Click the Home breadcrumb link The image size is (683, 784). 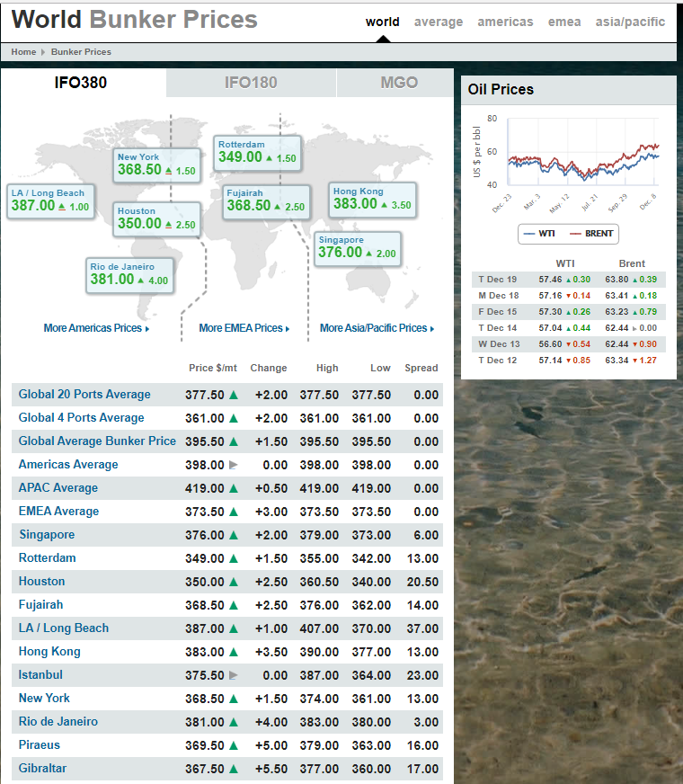pyautogui.click(x=23, y=52)
